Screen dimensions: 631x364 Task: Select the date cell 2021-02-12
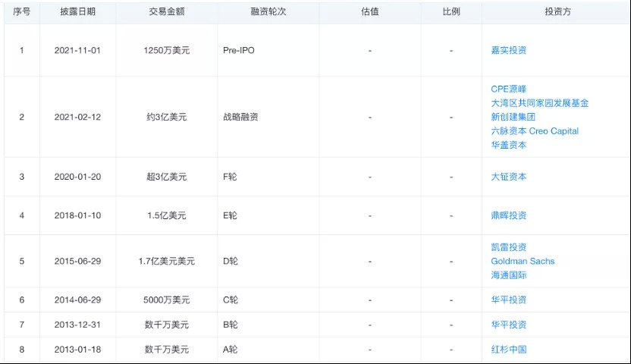pos(77,117)
